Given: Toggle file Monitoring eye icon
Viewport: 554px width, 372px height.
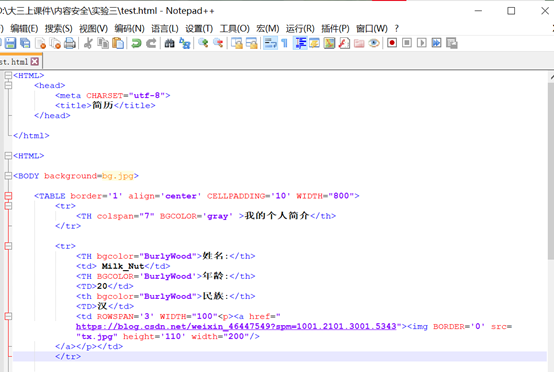Looking at the screenshot, I should click(374, 43).
